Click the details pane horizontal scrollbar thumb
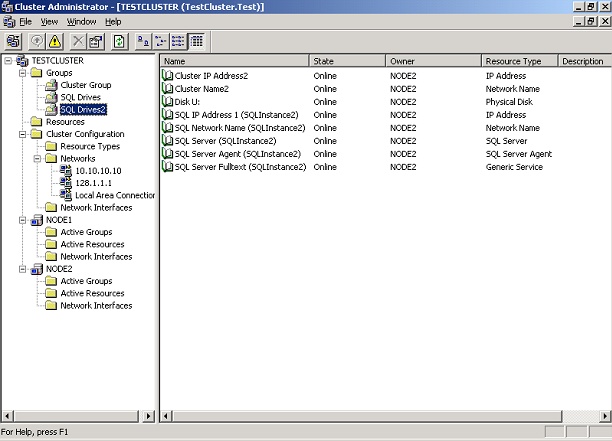 [367, 416]
